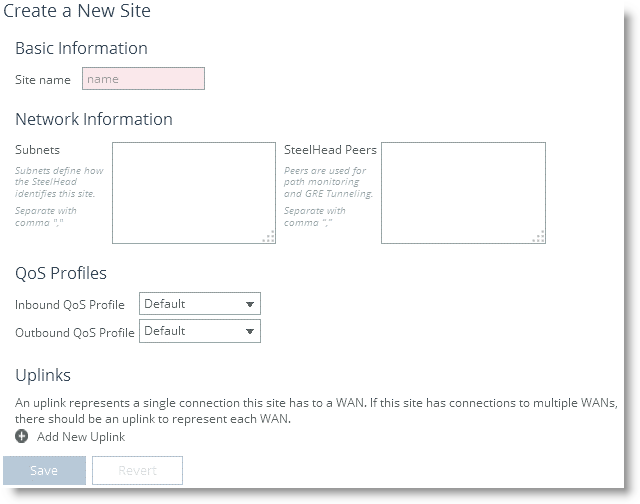Click inside the Subnets text area
Image resolution: width=640 pixels, height=504 pixels.
[x=194, y=193]
